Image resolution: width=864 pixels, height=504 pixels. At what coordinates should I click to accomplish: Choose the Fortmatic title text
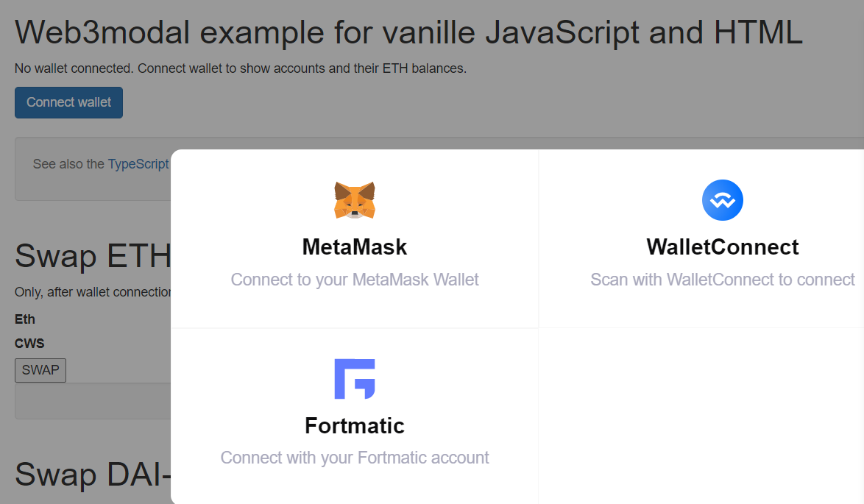(x=354, y=426)
